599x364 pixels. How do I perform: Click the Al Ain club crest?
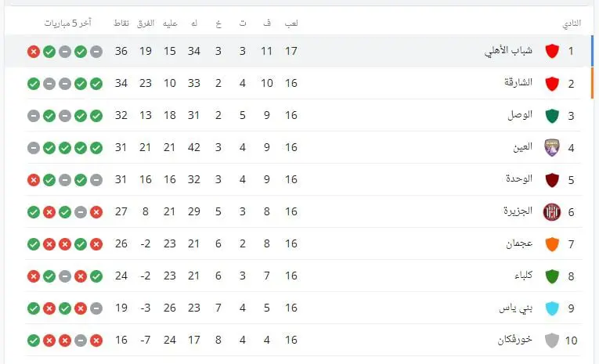552,147
